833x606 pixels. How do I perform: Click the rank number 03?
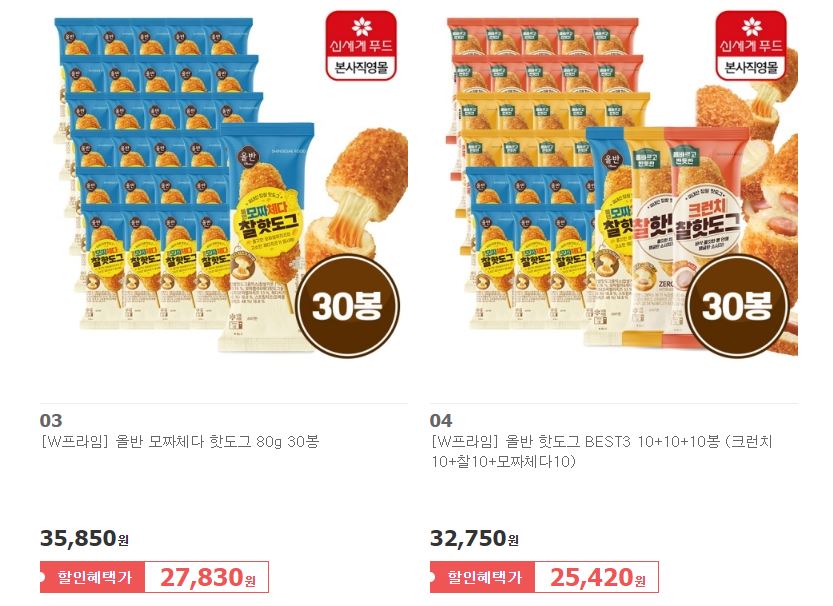[x=51, y=421]
